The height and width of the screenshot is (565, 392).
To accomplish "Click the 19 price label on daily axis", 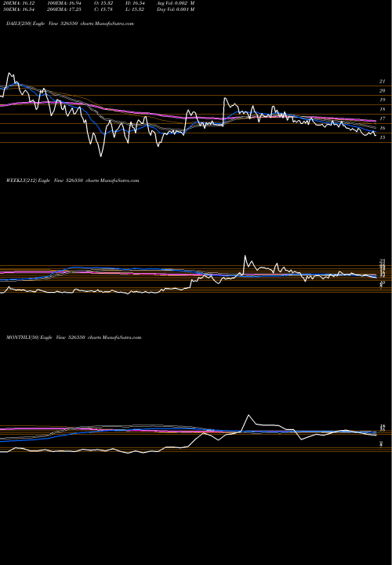I will [383, 100].
